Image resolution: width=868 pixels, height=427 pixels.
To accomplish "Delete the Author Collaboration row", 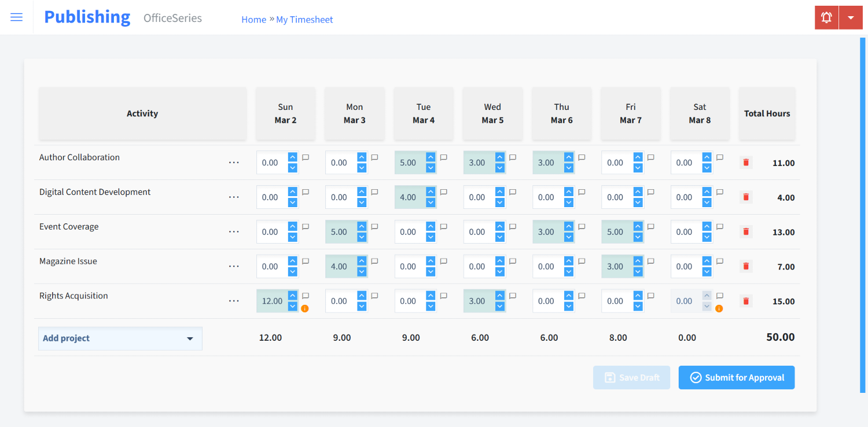I will [x=745, y=163].
